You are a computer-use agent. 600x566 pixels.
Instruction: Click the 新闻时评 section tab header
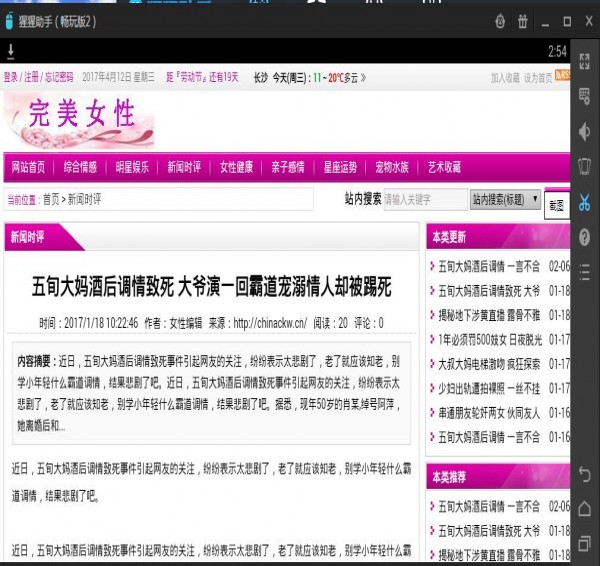28,237
